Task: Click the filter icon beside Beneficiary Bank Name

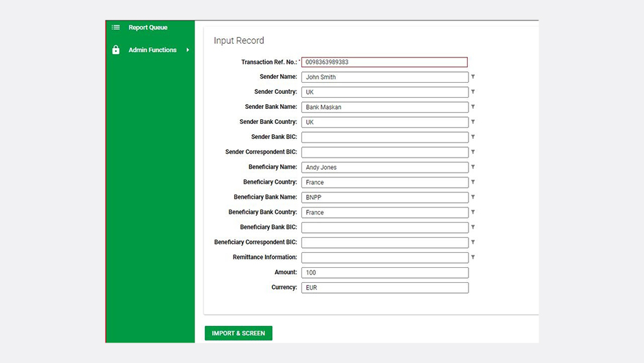Action: click(473, 197)
